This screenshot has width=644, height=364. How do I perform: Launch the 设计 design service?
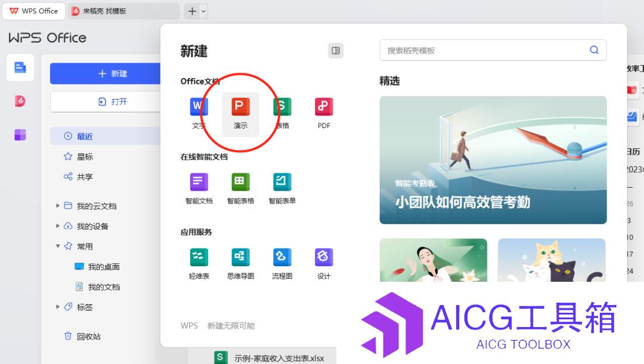(324, 264)
